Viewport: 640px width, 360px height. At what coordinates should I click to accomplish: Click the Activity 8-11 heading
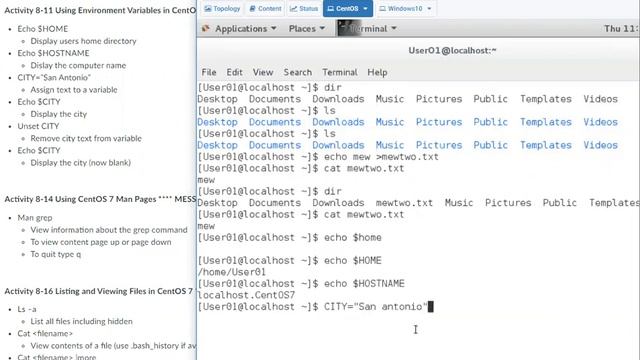coord(100,11)
